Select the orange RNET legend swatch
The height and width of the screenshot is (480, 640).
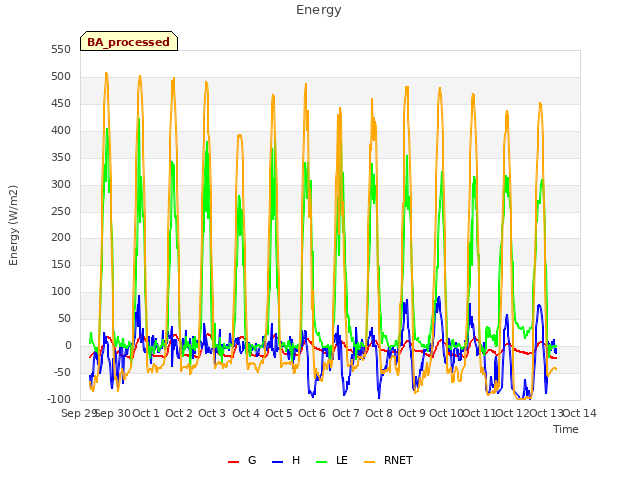click(x=369, y=462)
